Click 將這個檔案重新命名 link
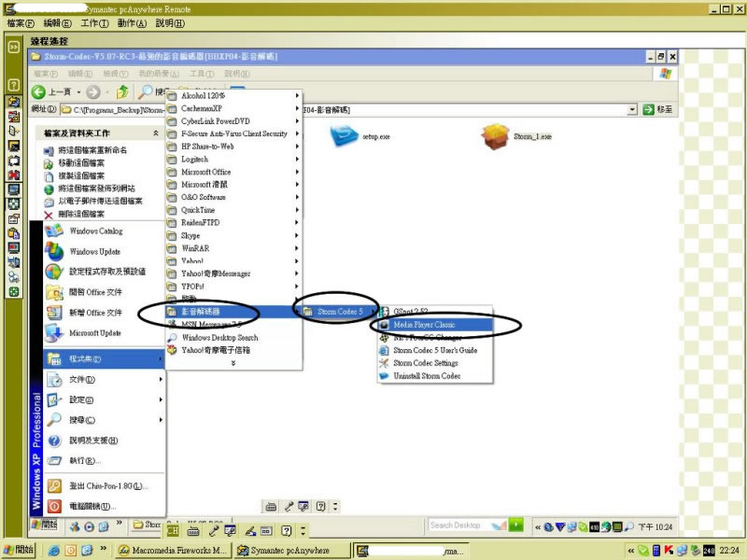 tap(92, 150)
